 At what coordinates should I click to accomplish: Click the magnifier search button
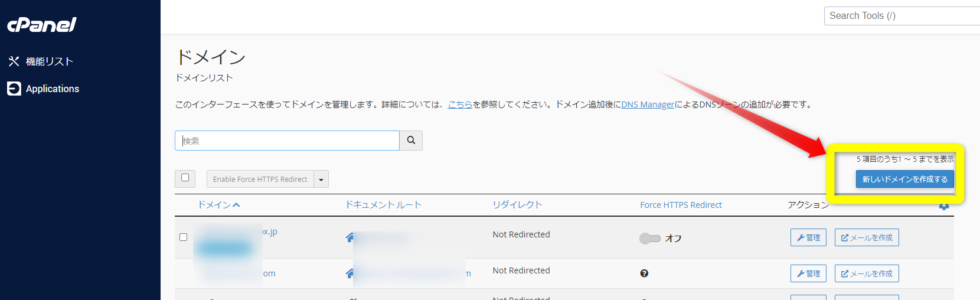(411, 141)
